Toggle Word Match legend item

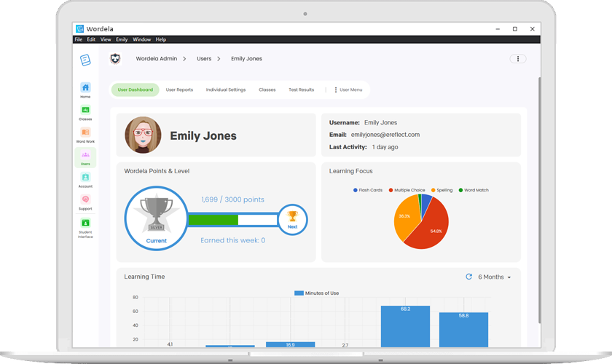474,190
